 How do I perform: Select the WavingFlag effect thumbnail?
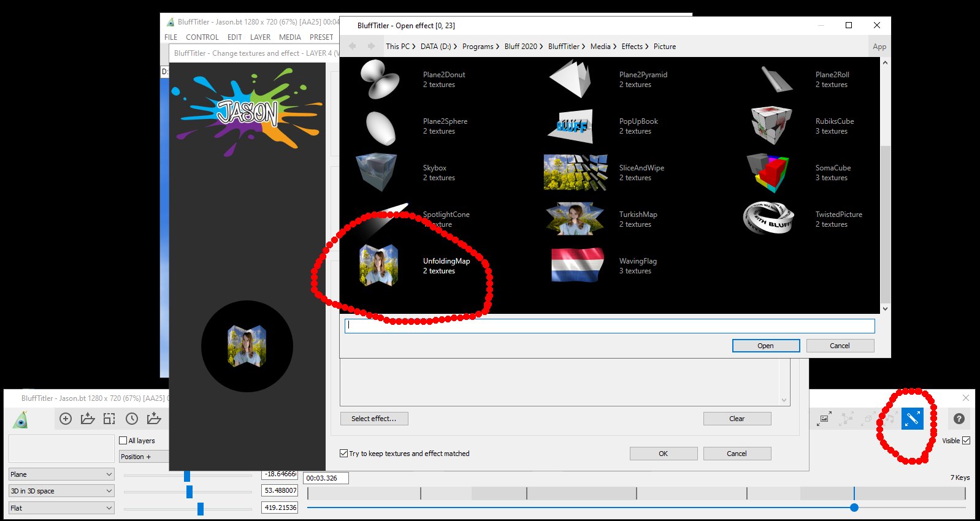tap(577, 265)
